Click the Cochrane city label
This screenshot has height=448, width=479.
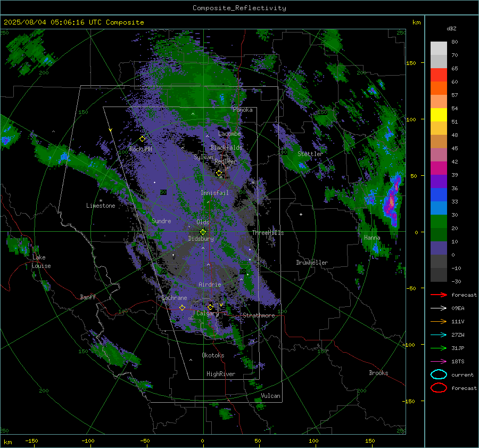(x=174, y=298)
